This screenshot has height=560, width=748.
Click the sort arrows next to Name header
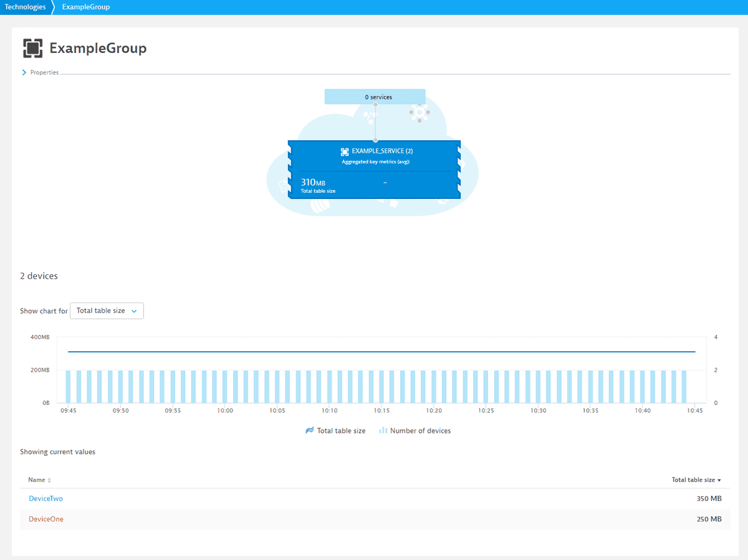tap(48, 480)
